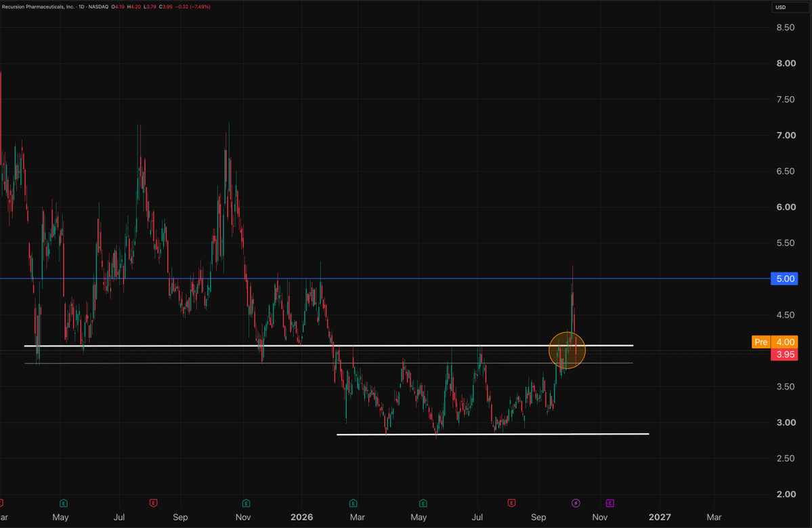Open the USD currency selector
812x528 pixels.
(x=790, y=7)
